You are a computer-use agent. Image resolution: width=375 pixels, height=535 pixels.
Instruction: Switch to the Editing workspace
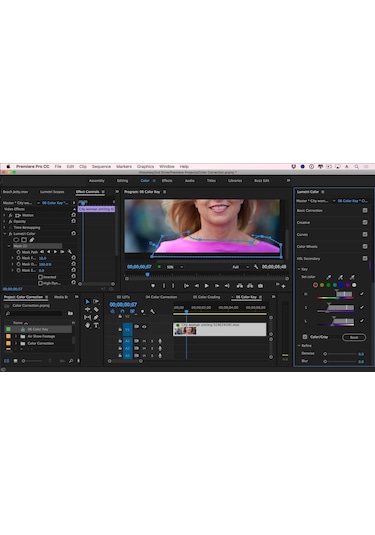click(122, 181)
